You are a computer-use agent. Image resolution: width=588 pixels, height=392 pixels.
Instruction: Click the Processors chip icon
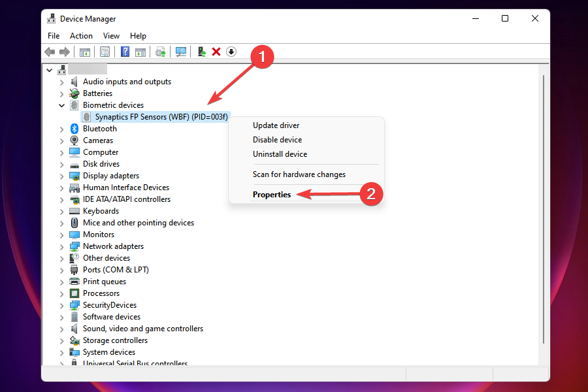74,293
